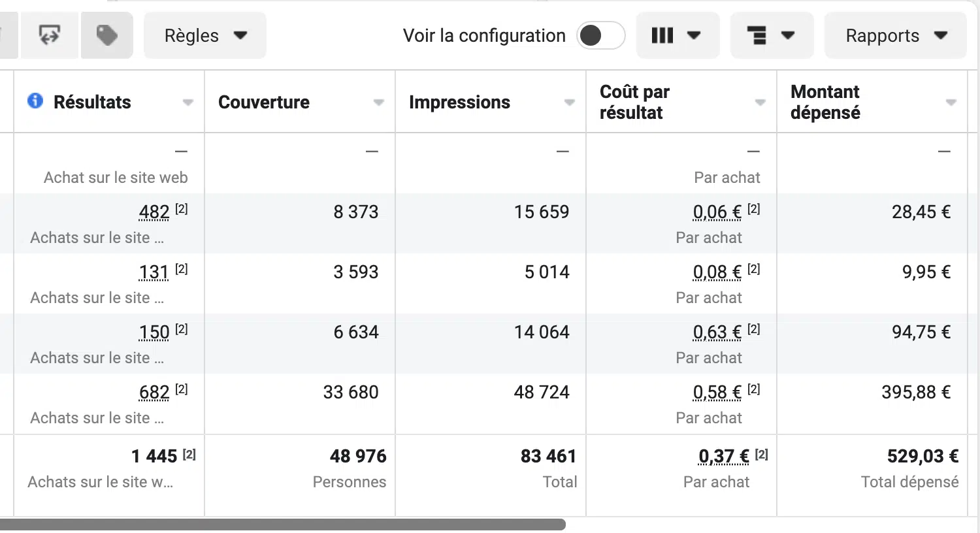Click the 482 results value link
This screenshot has height=533, width=980.
pyautogui.click(x=154, y=212)
